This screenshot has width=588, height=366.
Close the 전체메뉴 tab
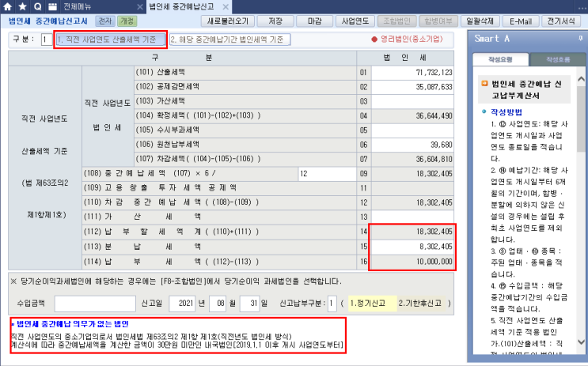140,7
